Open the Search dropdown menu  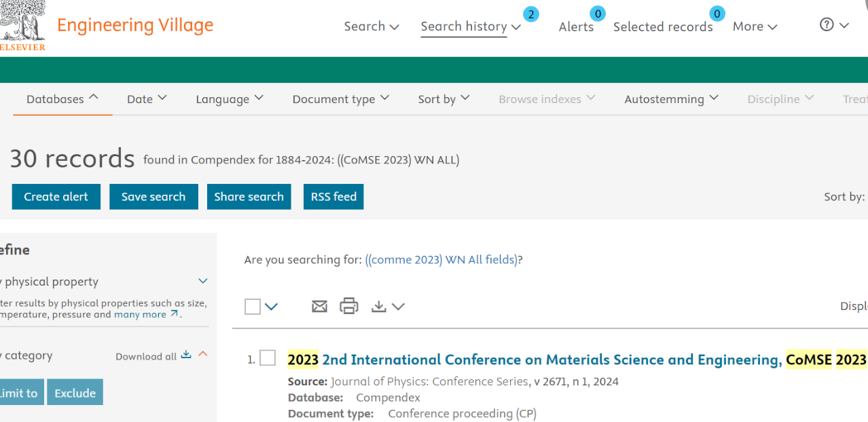[372, 26]
